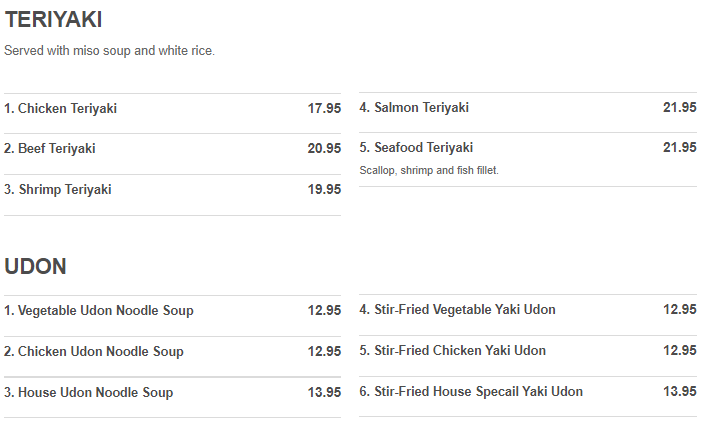708x440 pixels.
Task: Pick Vegetable Udon Noodle Soup
Action: 99,311
